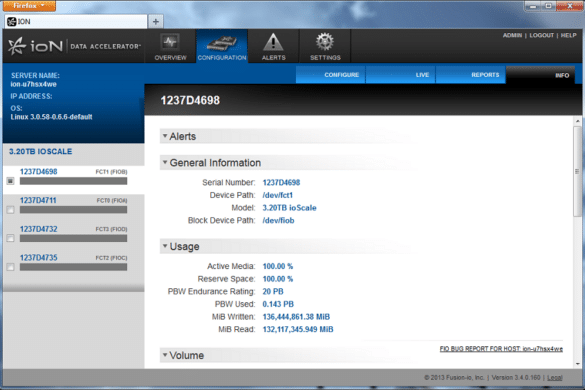Click the FCT2 (FIOC) label
This screenshot has height=390, width=585.
point(111,258)
